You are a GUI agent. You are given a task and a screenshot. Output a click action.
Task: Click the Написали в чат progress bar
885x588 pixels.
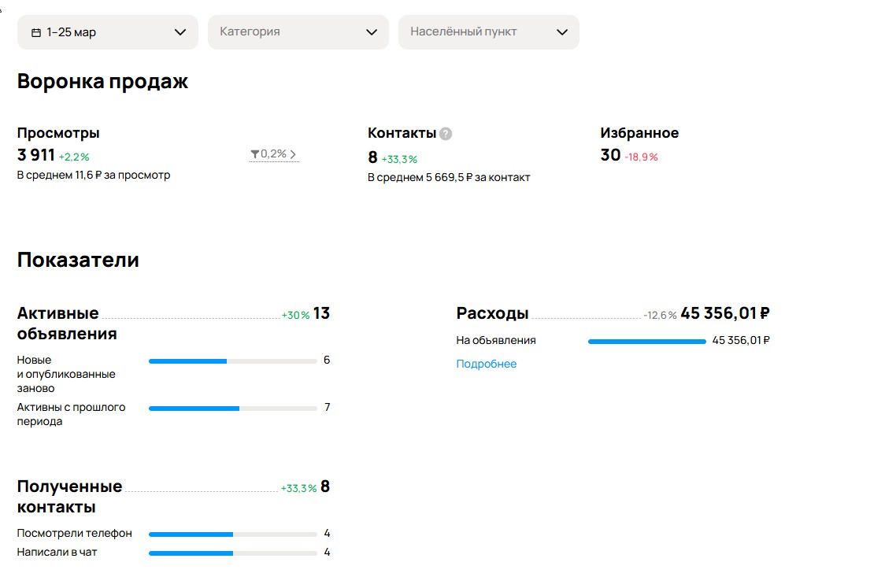[x=232, y=553]
